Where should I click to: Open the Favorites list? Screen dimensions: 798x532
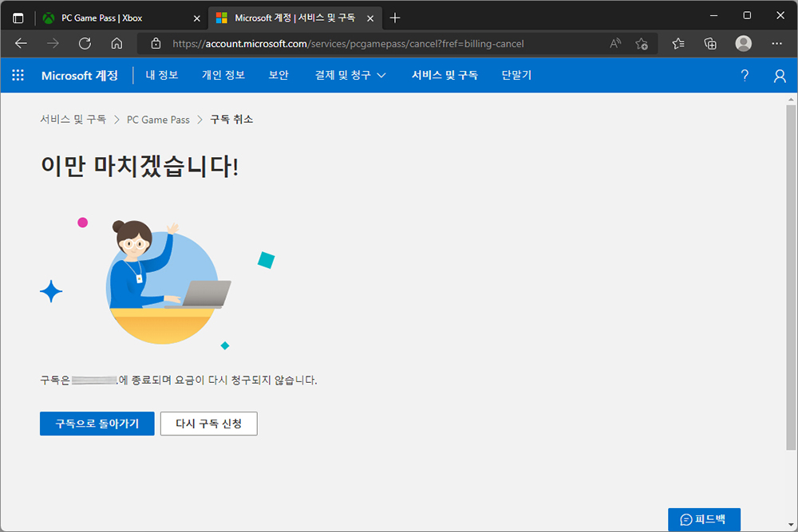[x=678, y=44]
